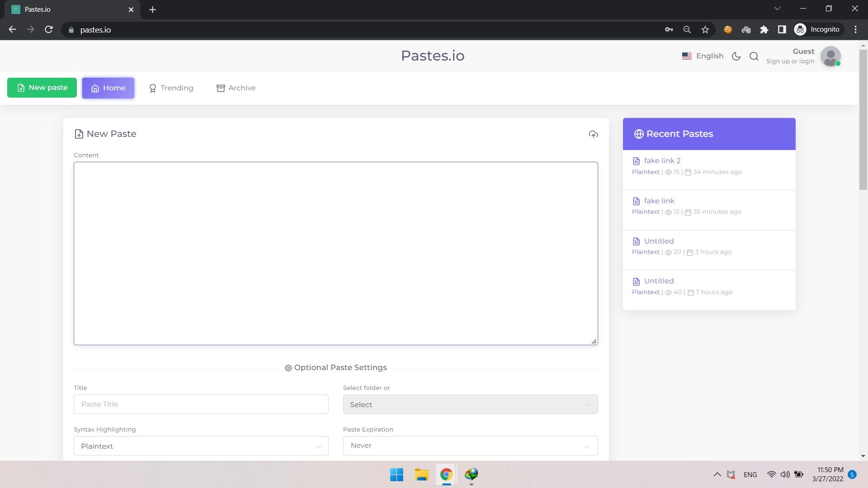Click the document icon next to fake link 2

coord(636,161)
